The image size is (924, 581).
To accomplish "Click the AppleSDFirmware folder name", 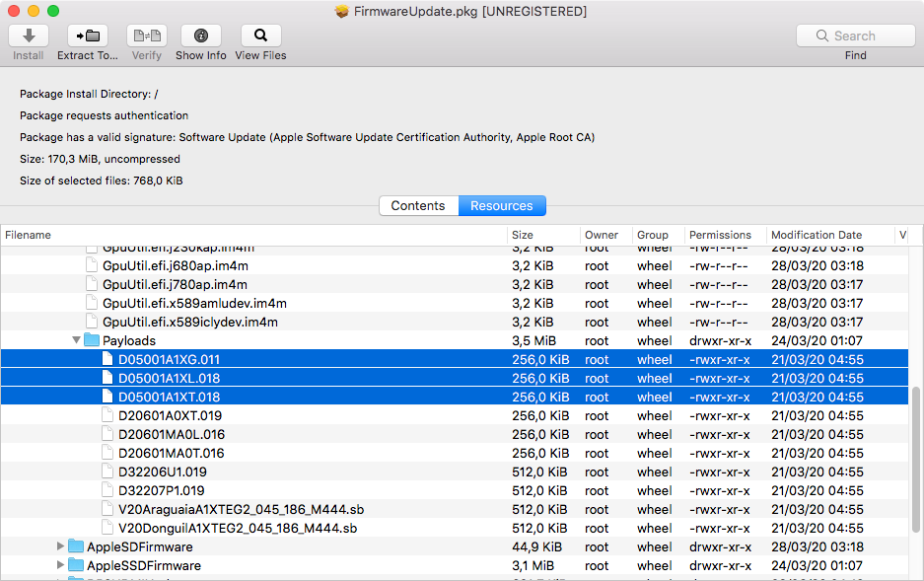I will (140, 546).
